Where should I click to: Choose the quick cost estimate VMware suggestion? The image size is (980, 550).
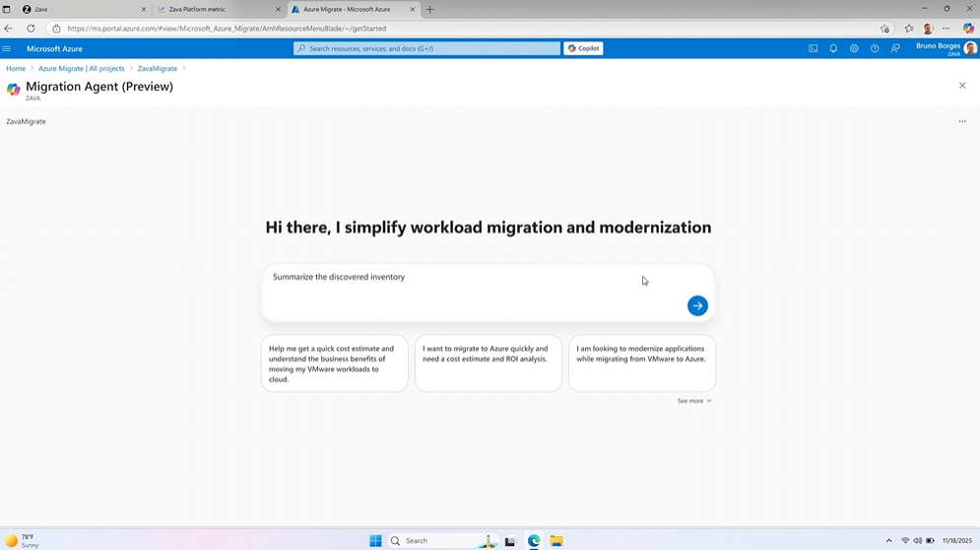334,363
